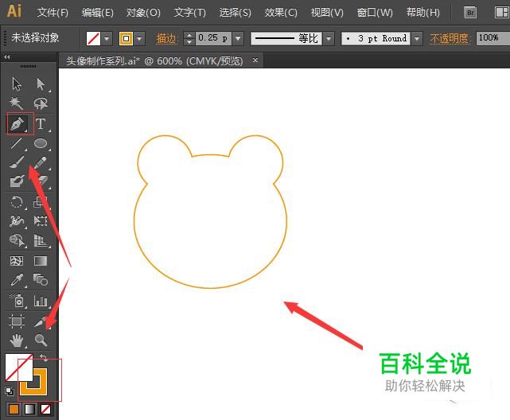Pick the Eyedropper tool
The width and height of the screenshot is (510, 420).
(x=18, y=281)
